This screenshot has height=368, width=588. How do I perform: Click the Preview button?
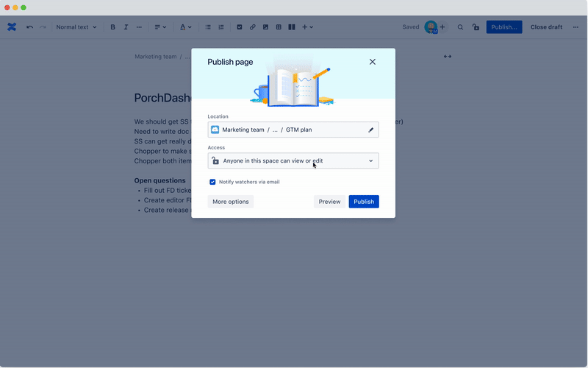click(x=329, y=202)
